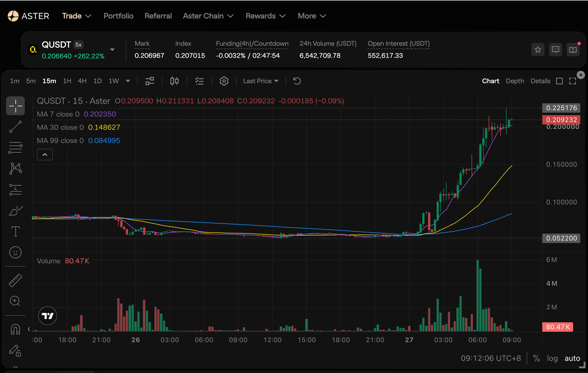Viewport: 588px width, 373px height.
Task: Open the emoji icons tool
Action: [15, 252]
